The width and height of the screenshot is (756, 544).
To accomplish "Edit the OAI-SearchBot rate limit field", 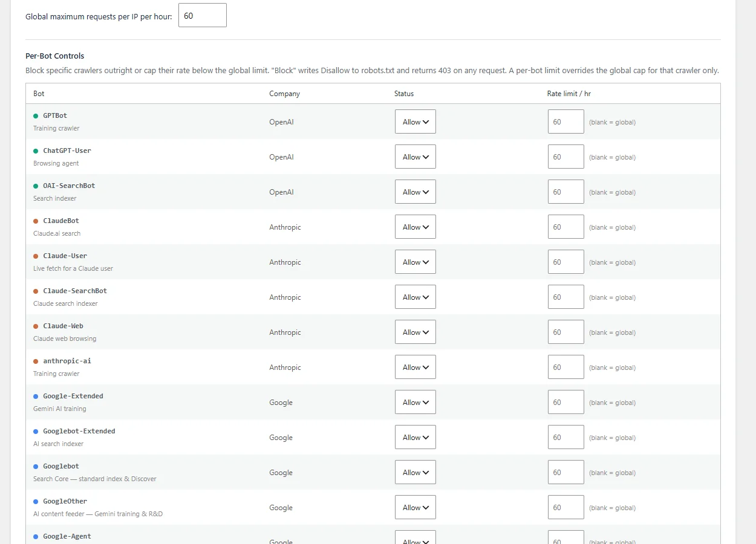I will [x=566, y=192].
